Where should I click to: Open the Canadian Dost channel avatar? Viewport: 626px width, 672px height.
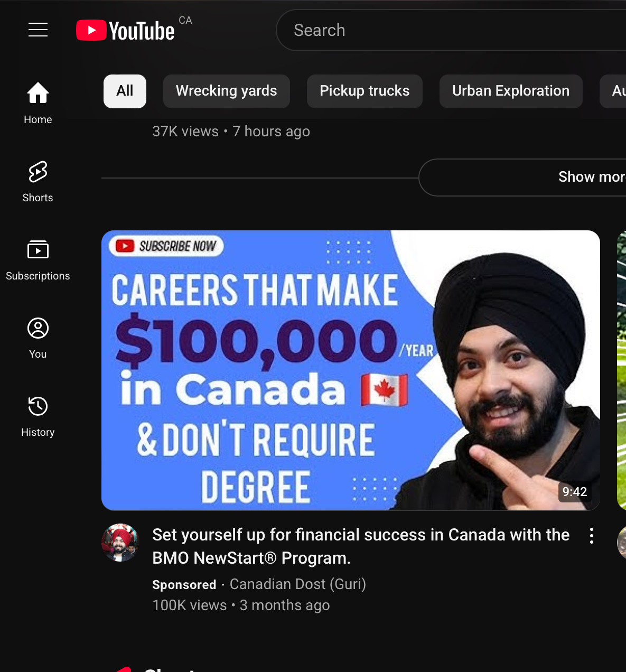(x=120, y=543)
